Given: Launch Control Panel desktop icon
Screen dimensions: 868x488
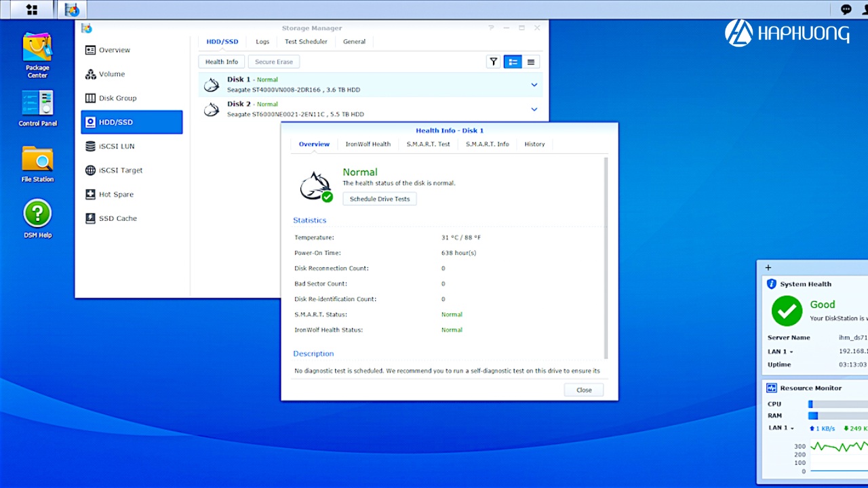Looking at the screenshot, I should [37, 108].
